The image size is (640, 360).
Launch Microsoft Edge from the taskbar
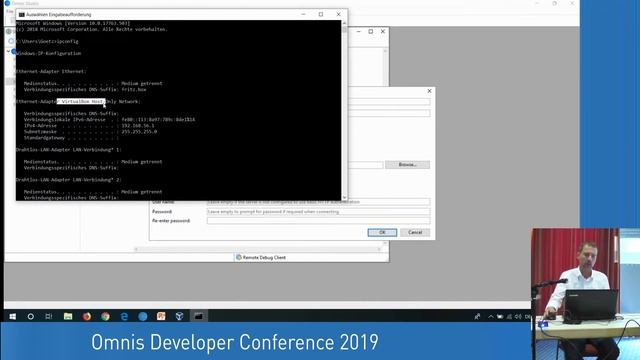124,316
